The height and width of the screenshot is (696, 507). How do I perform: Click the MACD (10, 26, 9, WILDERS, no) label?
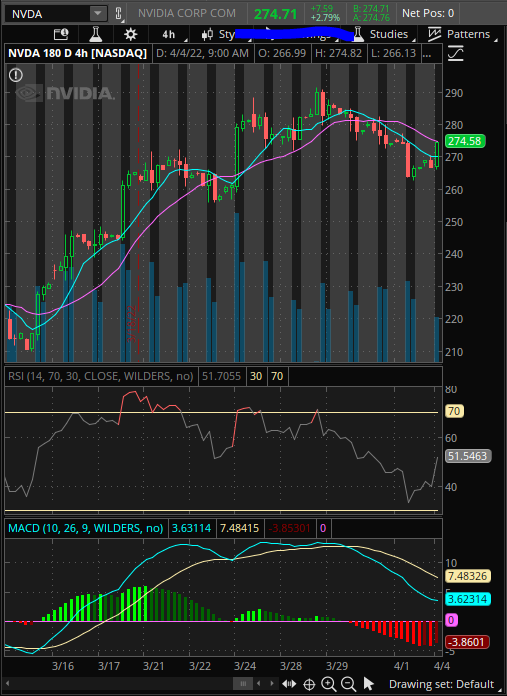click(86, 528)
